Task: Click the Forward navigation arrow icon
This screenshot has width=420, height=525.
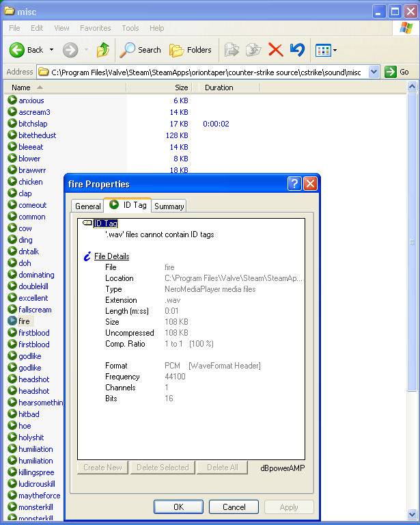Action: coord(70,50)
